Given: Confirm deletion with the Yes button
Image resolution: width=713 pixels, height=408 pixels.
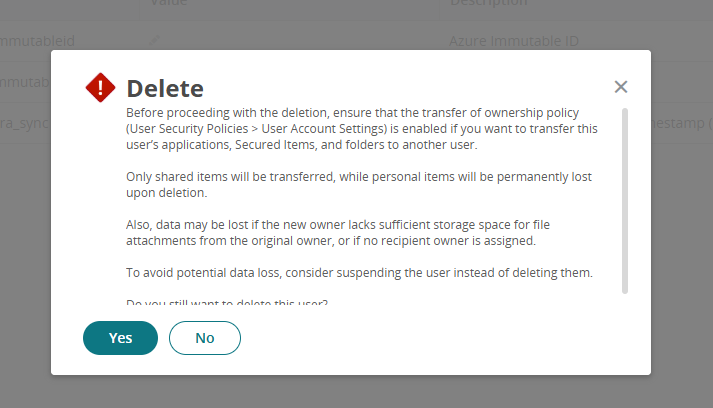Looking at the screenshot, I should point(120,338).
